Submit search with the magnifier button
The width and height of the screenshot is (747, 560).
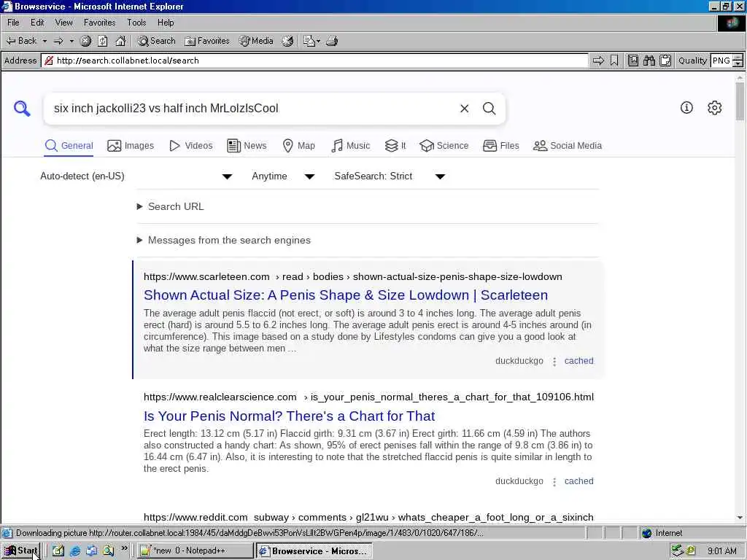click(489, 109)
